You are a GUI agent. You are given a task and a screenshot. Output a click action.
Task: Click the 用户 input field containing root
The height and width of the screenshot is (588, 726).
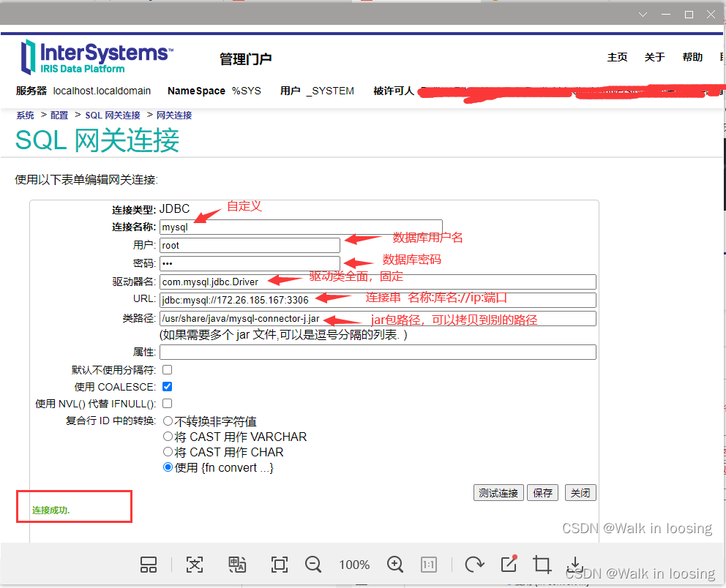coord(249,245)
